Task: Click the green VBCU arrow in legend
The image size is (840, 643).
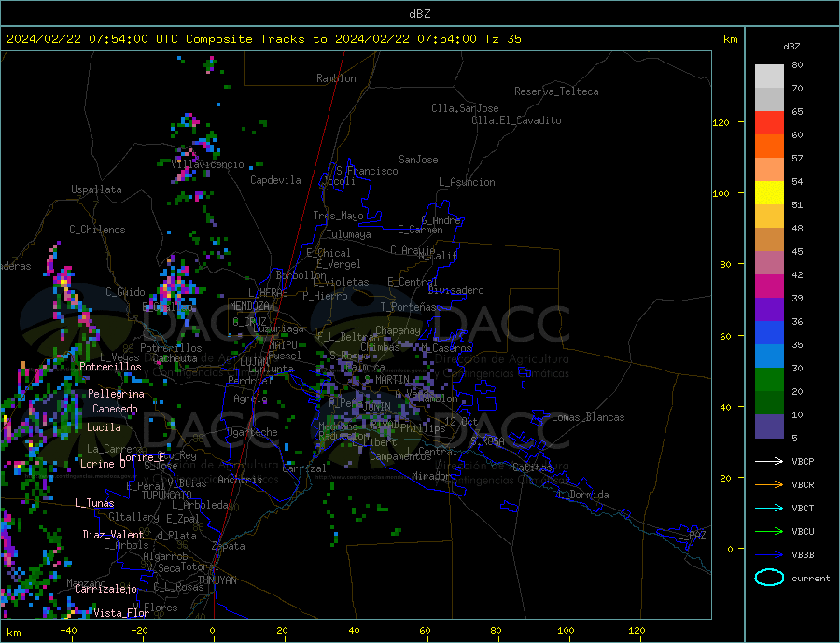Action: 769,532
